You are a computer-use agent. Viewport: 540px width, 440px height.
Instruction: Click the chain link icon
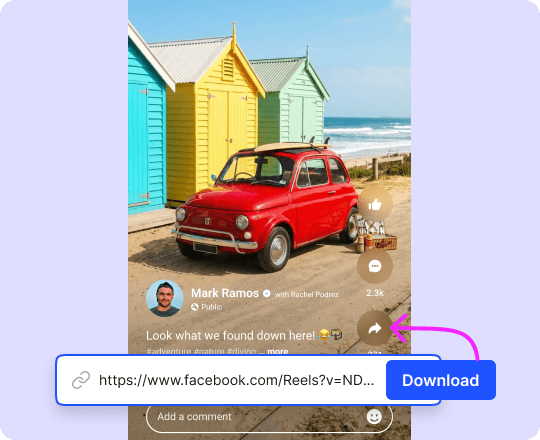(81, 380)
